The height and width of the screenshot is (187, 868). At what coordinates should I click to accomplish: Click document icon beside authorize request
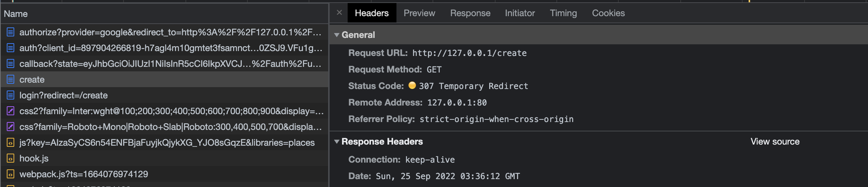pyautogui.click(x=11, y=32)
